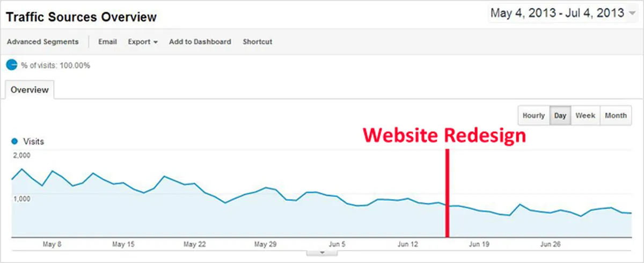The width and height of the screenshot is (644, 263).
Task: Click the Visits metric label
Action: click(33, 142)
